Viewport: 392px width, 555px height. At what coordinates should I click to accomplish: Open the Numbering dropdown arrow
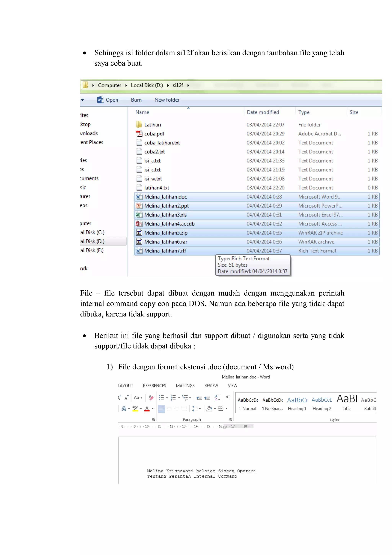179,398
